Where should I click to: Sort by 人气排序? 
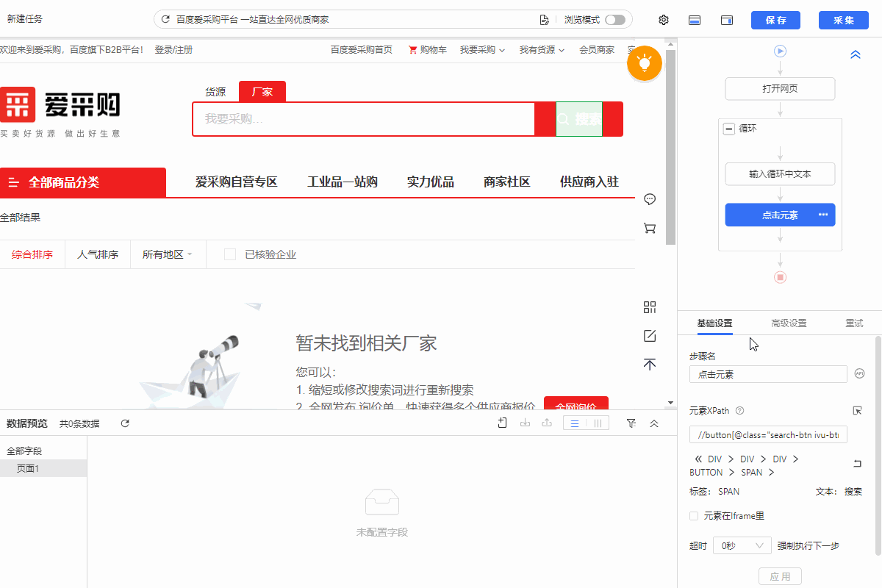pyautogui.click(x=98, y=254)
